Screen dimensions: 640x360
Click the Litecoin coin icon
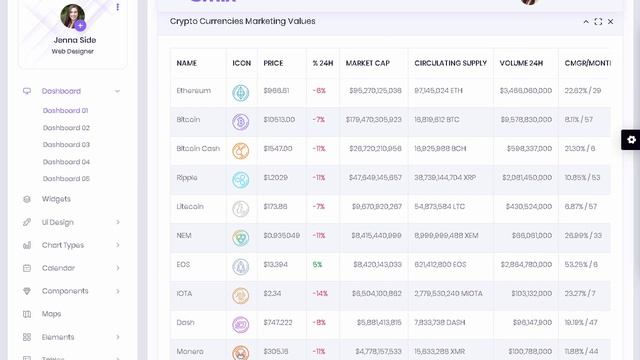(x=240, y=209)
